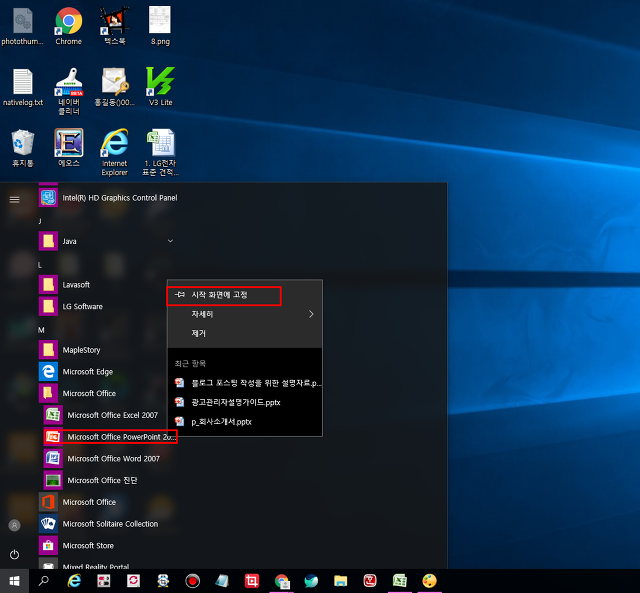
Task: Select the 네이버 클리너 desktop shortcut
Action: click(x=69, y=91)
